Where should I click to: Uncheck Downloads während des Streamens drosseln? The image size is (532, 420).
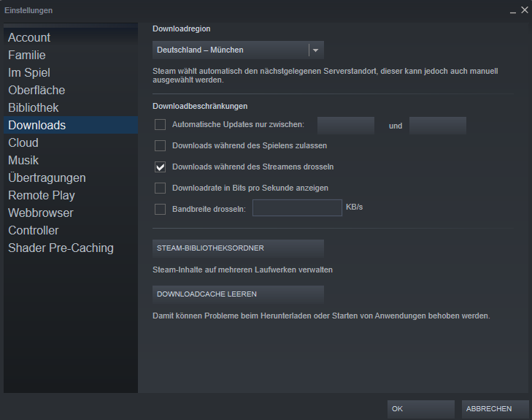(160, 167)
